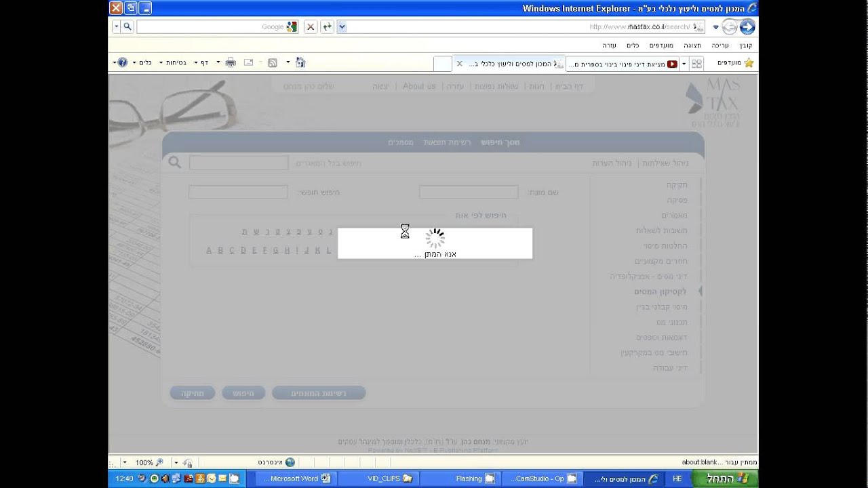The height and width of the screenshot is (488, 868).
Task: Click the מחיקה clear button
Action: (192, 393)
